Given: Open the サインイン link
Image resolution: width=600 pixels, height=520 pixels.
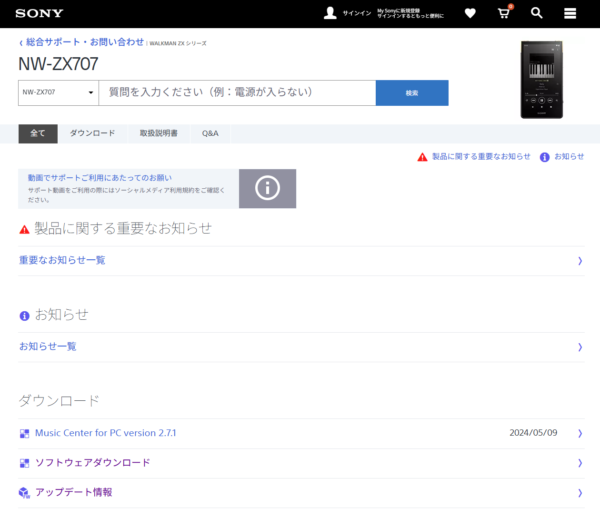Looking at the screenshot, I should click(x=357, y=13).
